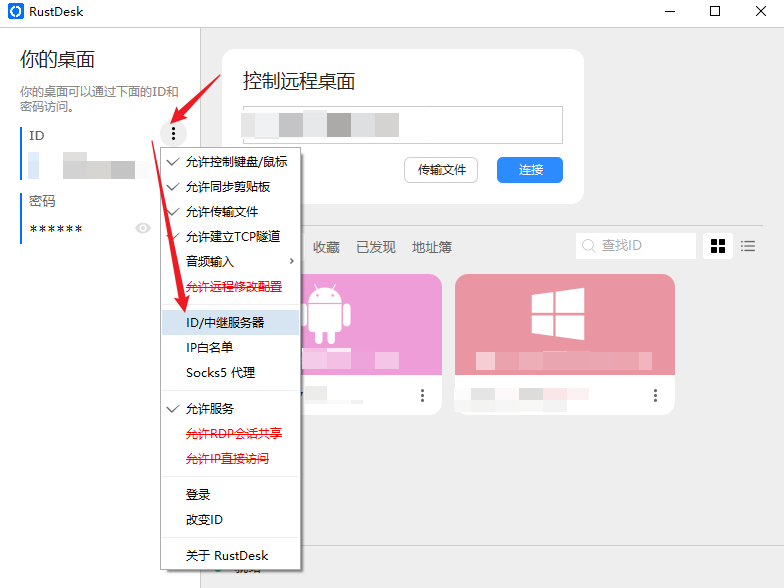
Task: Toggle 允许建立TCP隧道 option
Action: point(230,236)
